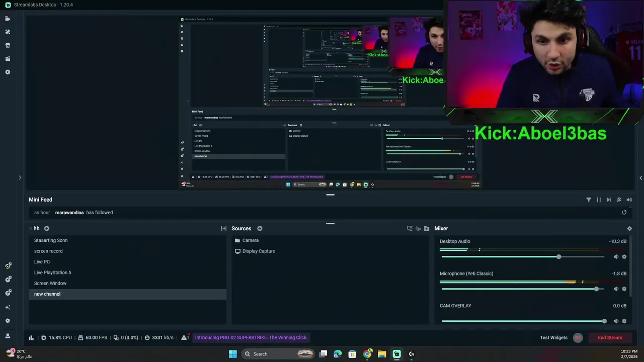Click the CAM OVERLAY volume slider

(x=523, y=321)
